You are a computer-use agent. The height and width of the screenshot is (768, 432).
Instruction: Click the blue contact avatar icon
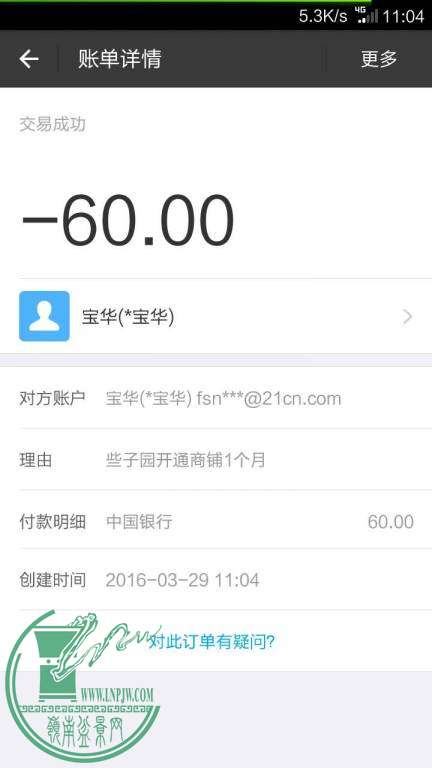[44, 316]
